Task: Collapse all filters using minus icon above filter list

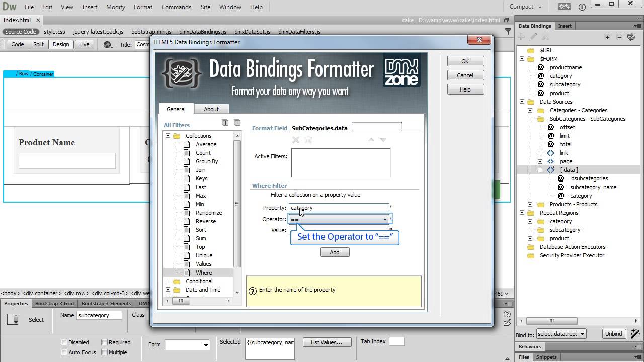Action: pyautogui.click(x=237, y=123)
